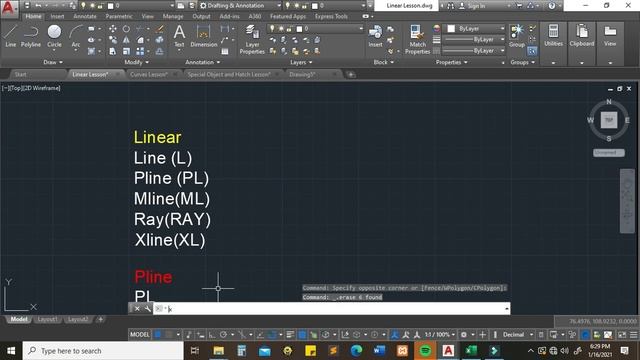640x360 pixels.
Task: Click the Mirror tool icon
Action: 126,40
